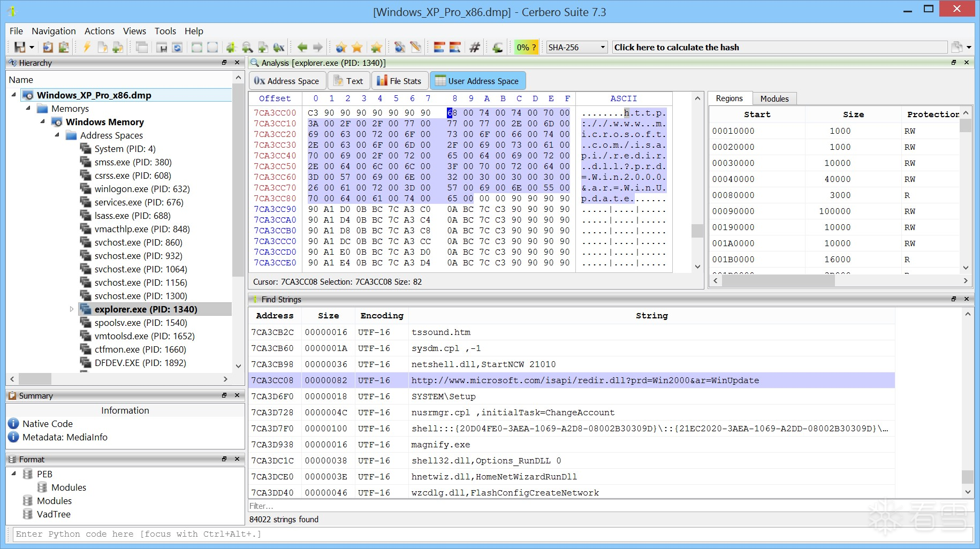
Task: Click the Regions list horizontal scrollbar
Action: click(x=778, y=281)
